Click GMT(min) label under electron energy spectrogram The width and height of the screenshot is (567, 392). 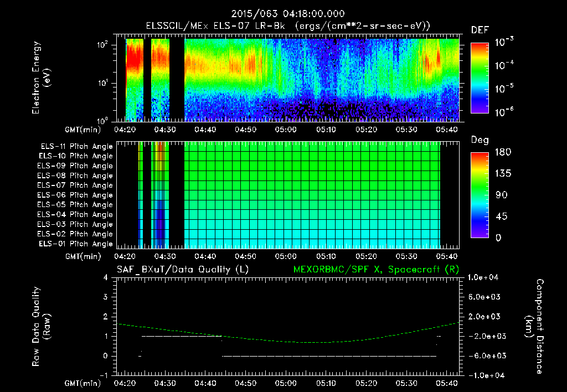pyautogui.click(x=83, y=130)
